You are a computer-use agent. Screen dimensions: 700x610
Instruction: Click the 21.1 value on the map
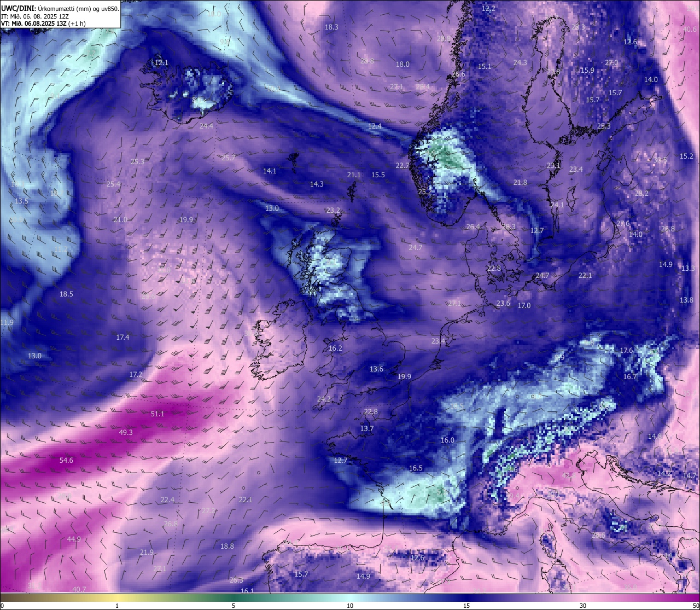[x=354, y=175]
